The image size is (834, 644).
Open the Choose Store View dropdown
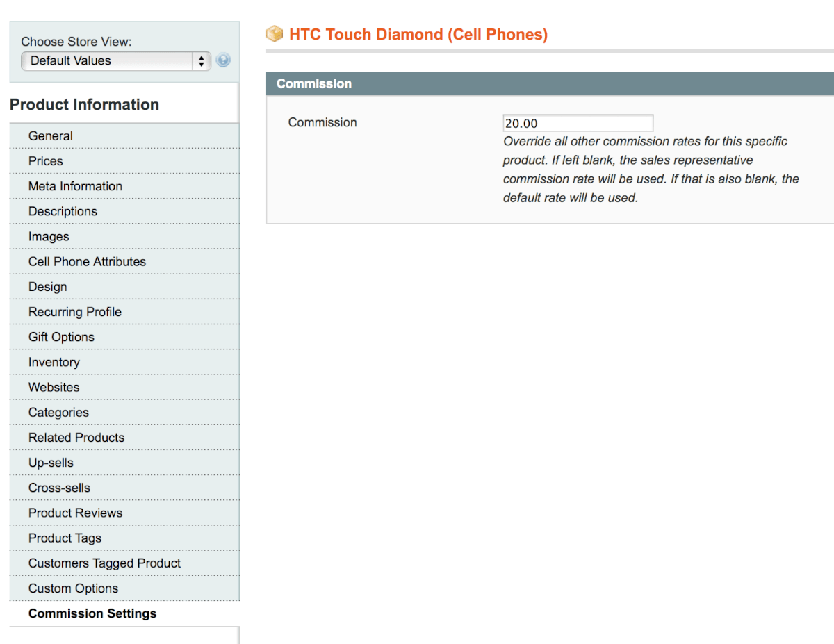[116, 61]
